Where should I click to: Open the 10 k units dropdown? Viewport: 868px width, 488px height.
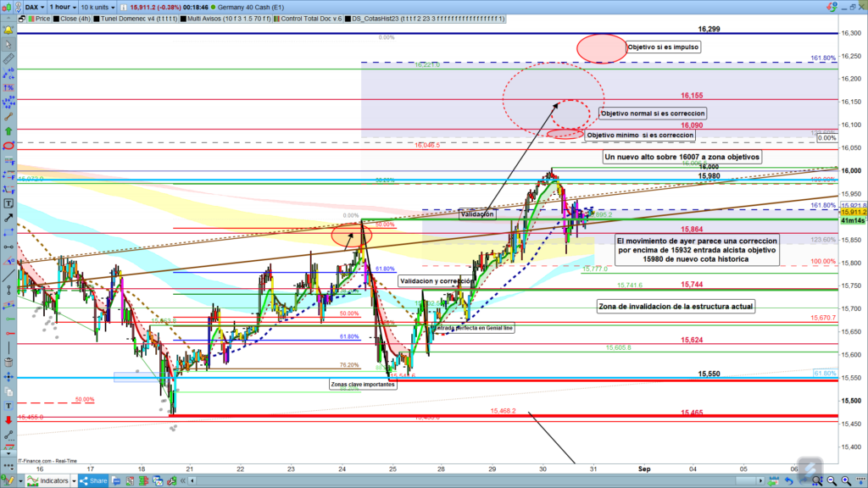click(95, 6)
